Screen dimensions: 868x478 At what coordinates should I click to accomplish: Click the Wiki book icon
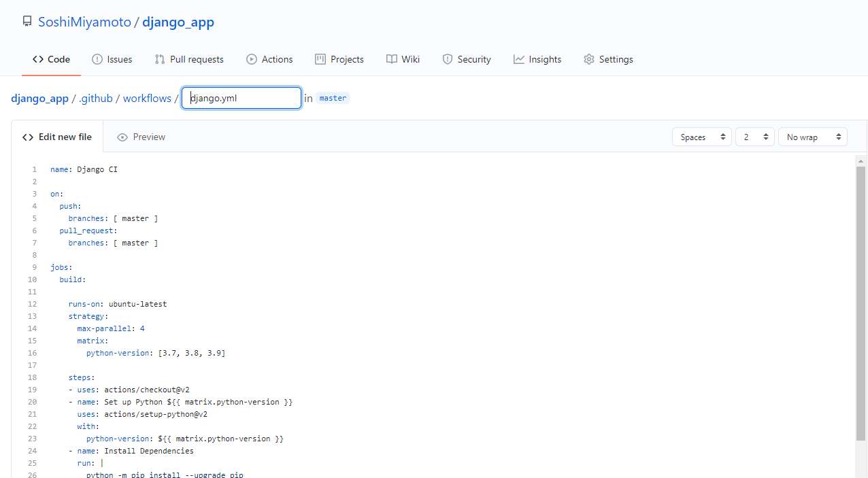click(x=392, y=59)
